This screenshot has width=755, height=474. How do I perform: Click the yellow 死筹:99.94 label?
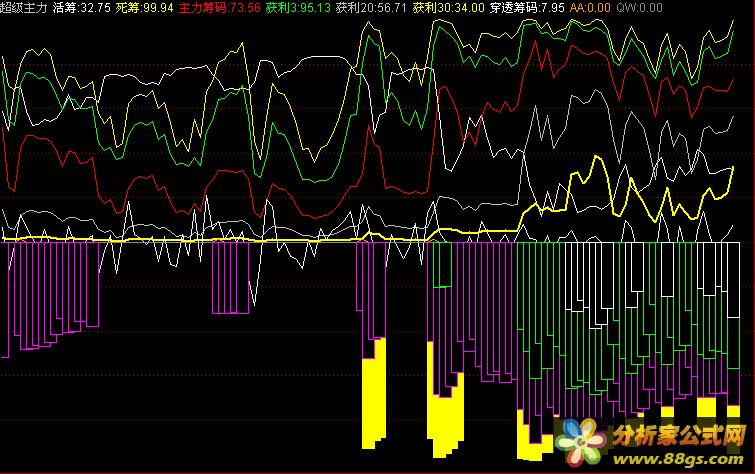[144, 8]
